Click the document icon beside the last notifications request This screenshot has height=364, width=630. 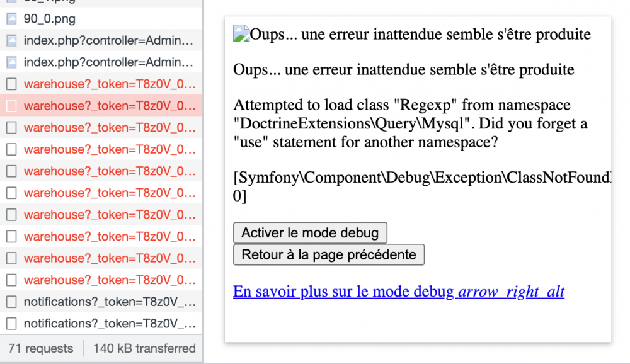pyautogui.click(x=11, y=323)
